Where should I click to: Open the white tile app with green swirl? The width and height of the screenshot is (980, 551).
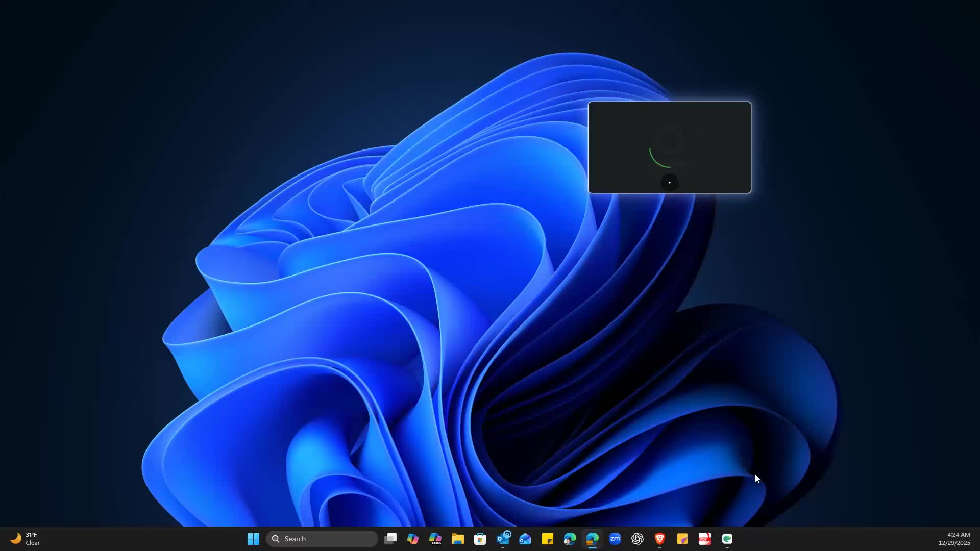pyautogui.click(x=727, y=539)
